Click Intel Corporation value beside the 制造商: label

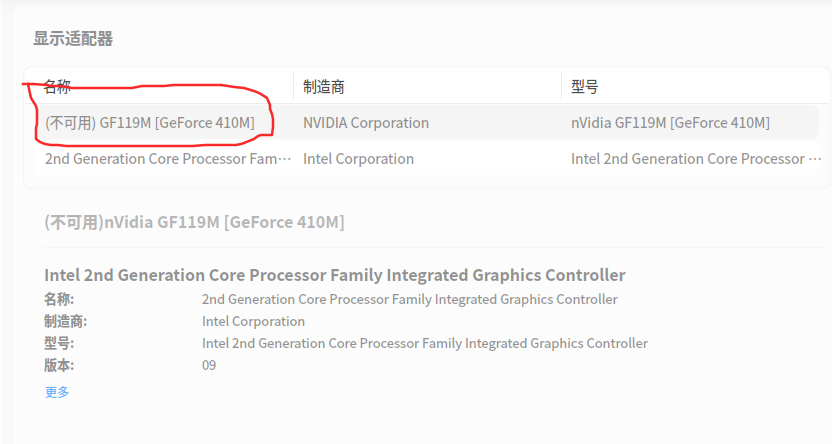253,321
